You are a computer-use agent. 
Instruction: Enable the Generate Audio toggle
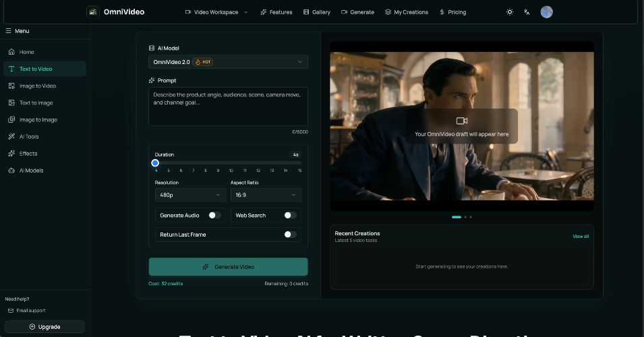pos(214,215)
